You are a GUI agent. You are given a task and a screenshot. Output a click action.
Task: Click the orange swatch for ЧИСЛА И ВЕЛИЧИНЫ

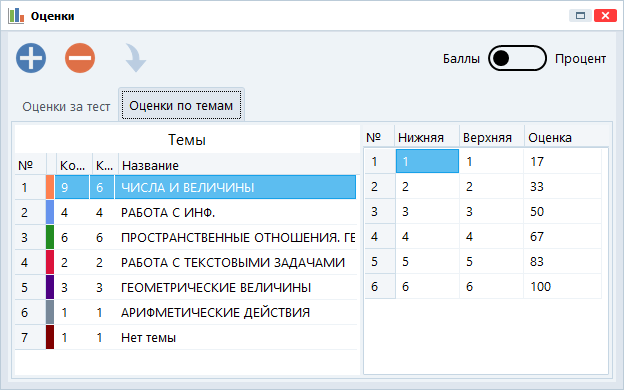(x=50, y=187)
